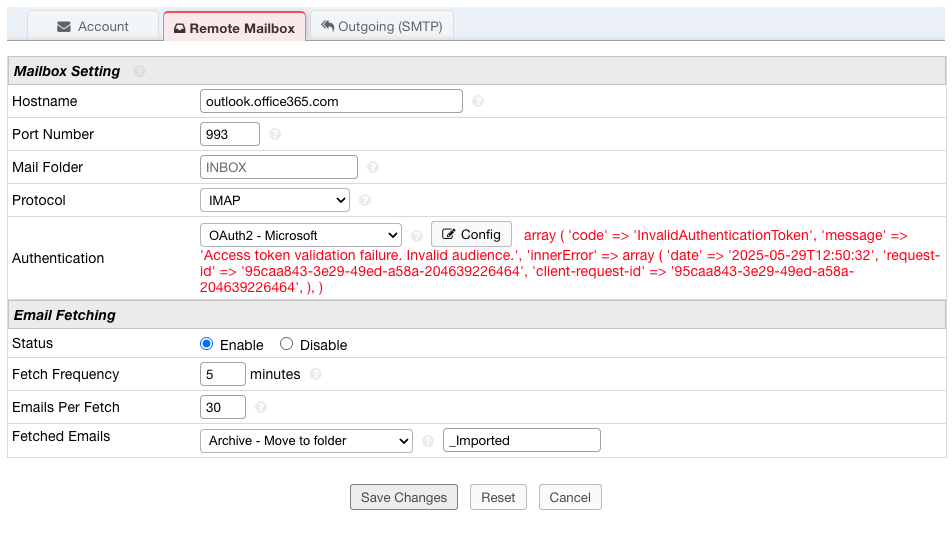Screen dimensions: 952x538
Task: Open the OAuth Config button
Action: 471,235
